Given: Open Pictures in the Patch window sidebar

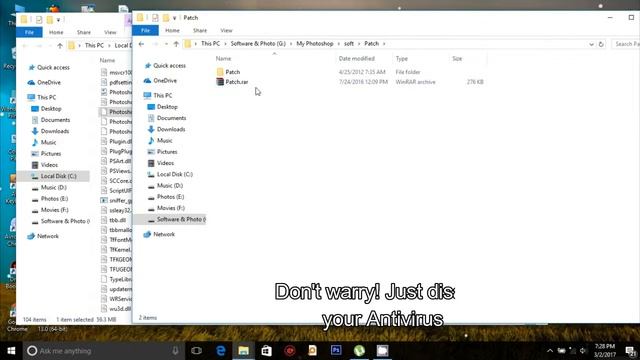Looking at the screenshot, I should click(167, 151).
